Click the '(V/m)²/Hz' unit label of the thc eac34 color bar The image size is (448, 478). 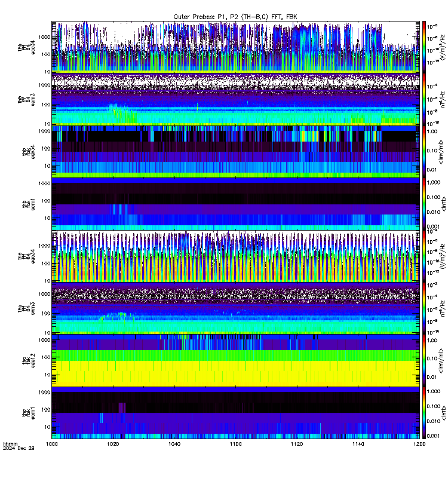click(x=443, y=256)
